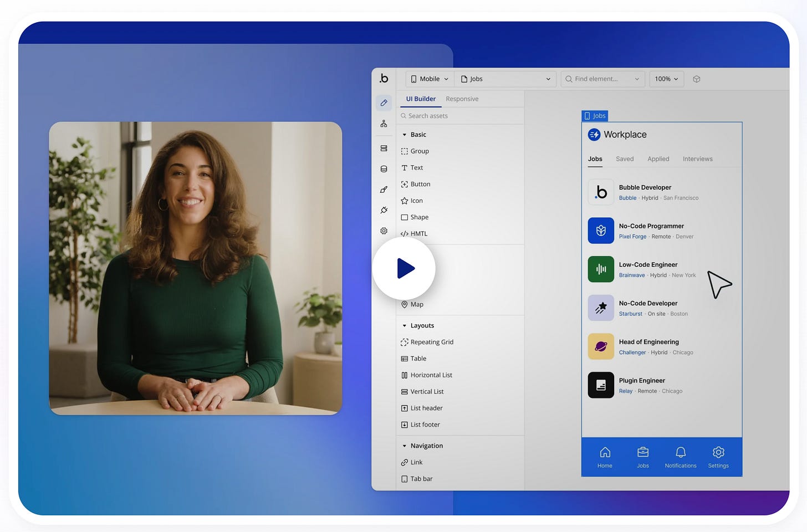This screenshot has height=532, width=807.
Task: Switch to the Responsive tab
Action: pos(462,99)
